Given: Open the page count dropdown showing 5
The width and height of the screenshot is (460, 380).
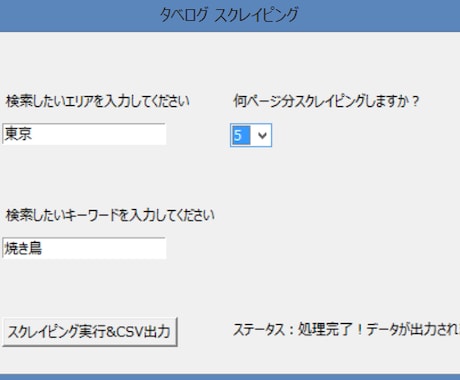Looking at the screenshot, I should (x=251, y=135).
